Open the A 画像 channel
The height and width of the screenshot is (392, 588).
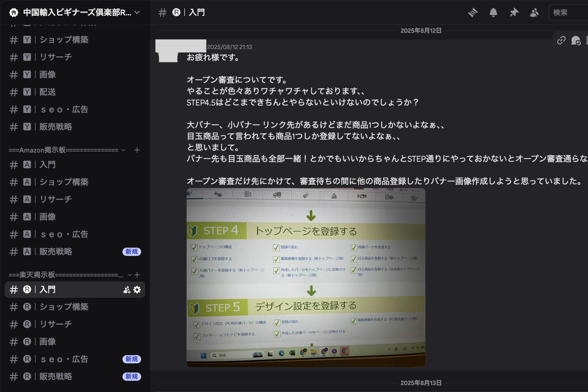click(75, 217)
